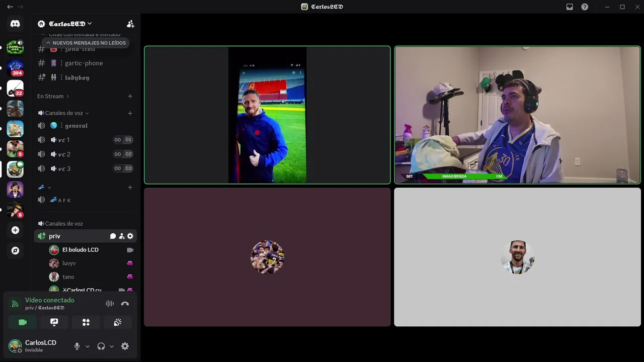Open the GANG 444 server icon
The width and height of the screenshot is (644, 362).
(15, 48)
